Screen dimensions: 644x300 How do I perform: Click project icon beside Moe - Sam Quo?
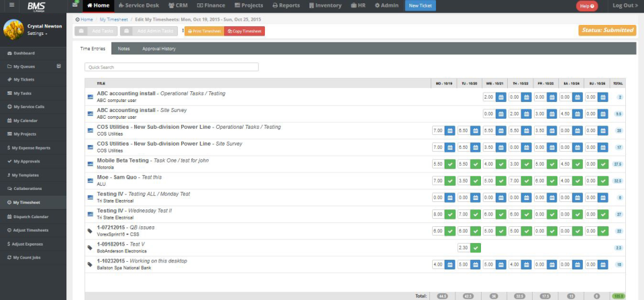[91, 181]
